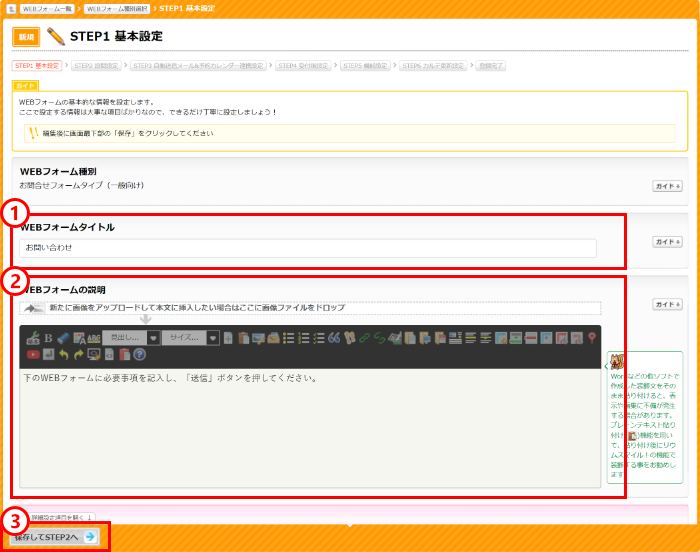This screenshot has height=552, width=700.
Task: Select the eraser clear-format tool
Action: pyautogui.click(x=63, y=338)
